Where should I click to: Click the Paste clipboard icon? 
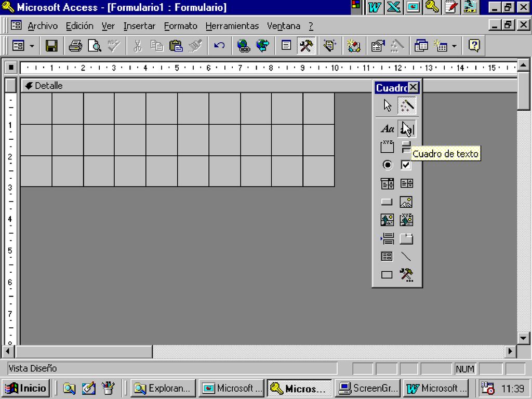tap(176, 46)
